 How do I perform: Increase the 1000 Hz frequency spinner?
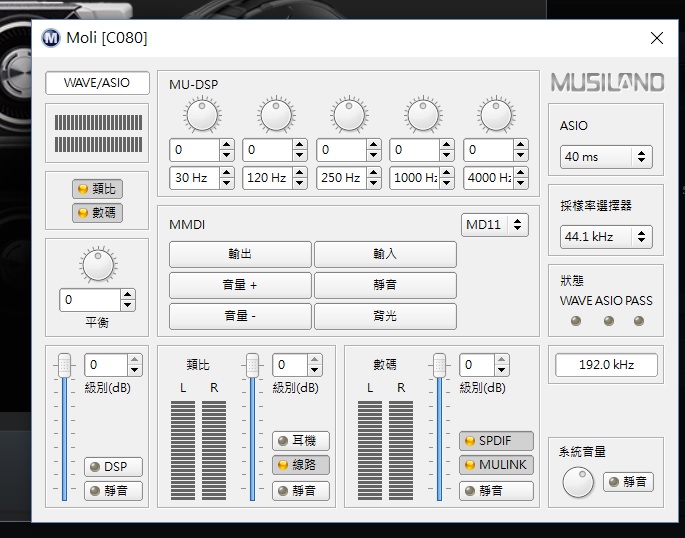pyautogui.click(x=446, y=172)
